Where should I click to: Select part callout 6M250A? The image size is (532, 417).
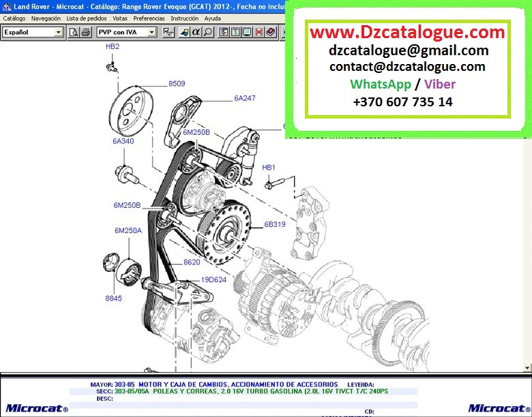(x=128, y=231)
